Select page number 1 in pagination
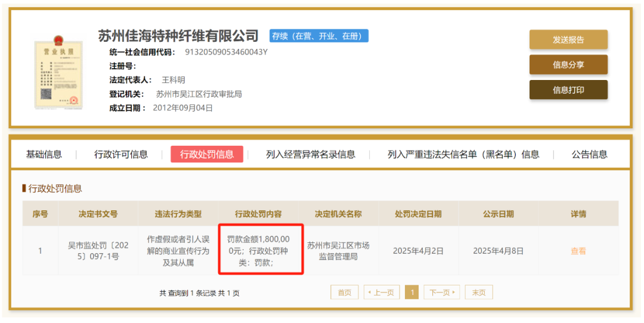The image size is (644, 323). (x=411, y=293)
